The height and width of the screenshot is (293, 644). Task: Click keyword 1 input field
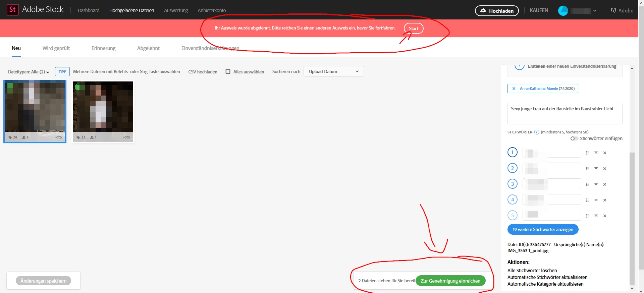tap(552, 152)
